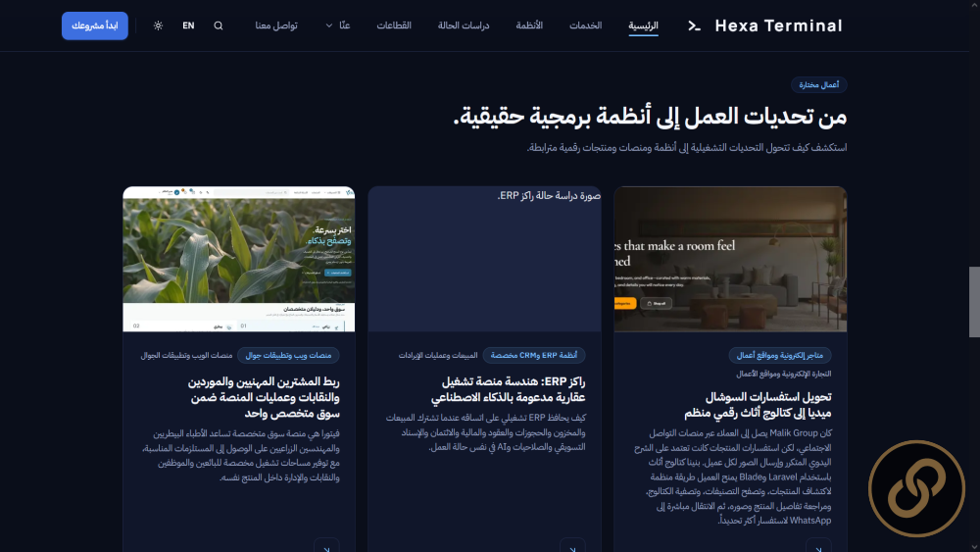Viewport: 980px width, 552px height.
Task: Open the الأنظمة menu item
Action: (529, 25)
